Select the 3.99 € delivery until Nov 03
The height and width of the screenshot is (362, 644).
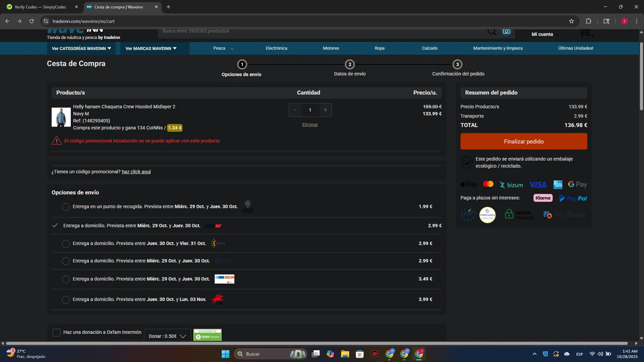(x=66, y=300)
